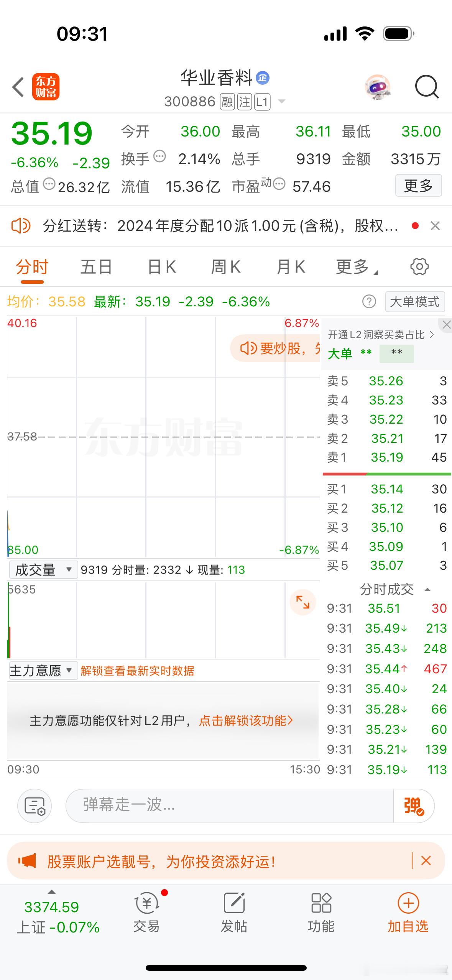Open the robot assistant avatar

coord(378,87)
